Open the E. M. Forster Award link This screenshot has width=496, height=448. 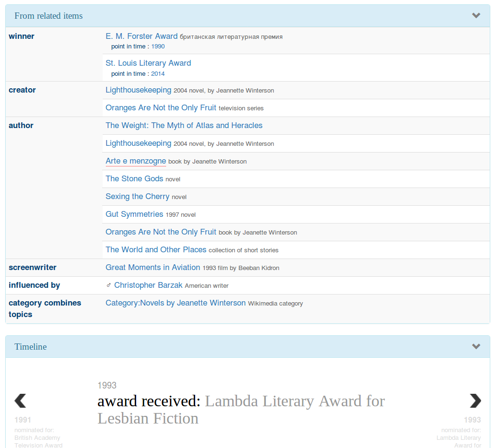click(x=142, y=36)
